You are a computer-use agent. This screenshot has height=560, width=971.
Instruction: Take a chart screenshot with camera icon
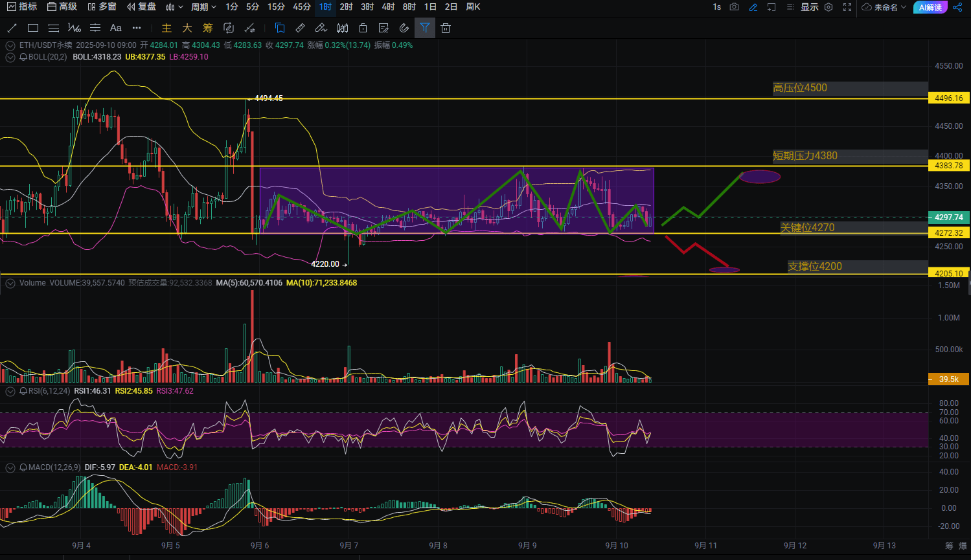pyautogui.click(x=734, y=7)
